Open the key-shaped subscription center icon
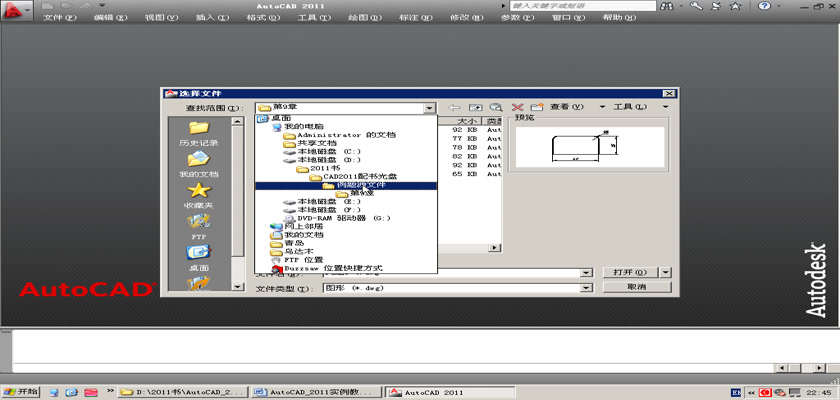This screenshot has height=400, width=840. (696, 6)
